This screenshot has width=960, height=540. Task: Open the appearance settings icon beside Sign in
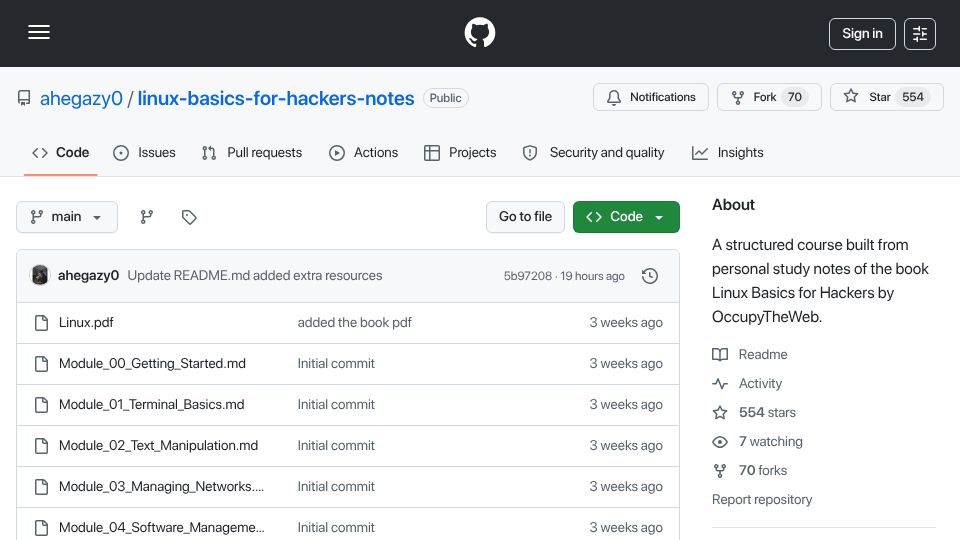coord(920,34)
